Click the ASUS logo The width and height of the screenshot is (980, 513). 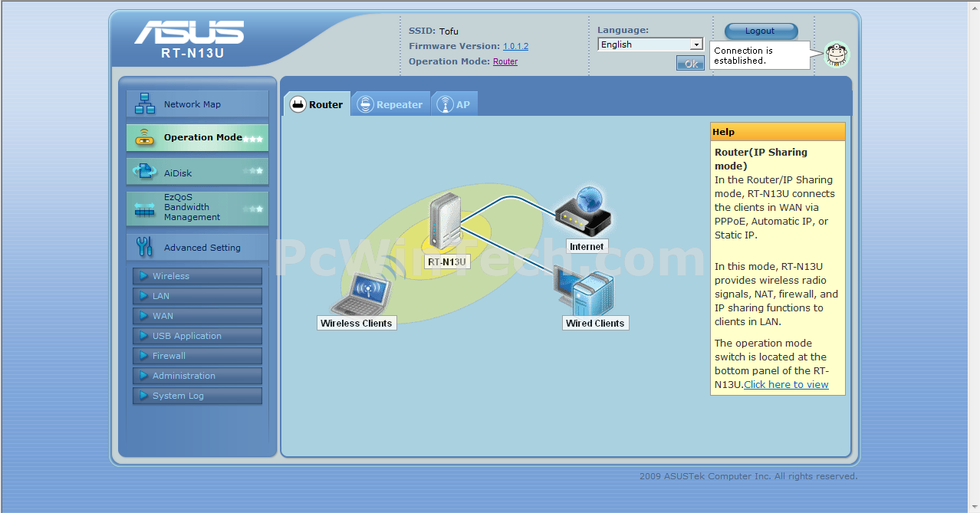click(189, 32)
